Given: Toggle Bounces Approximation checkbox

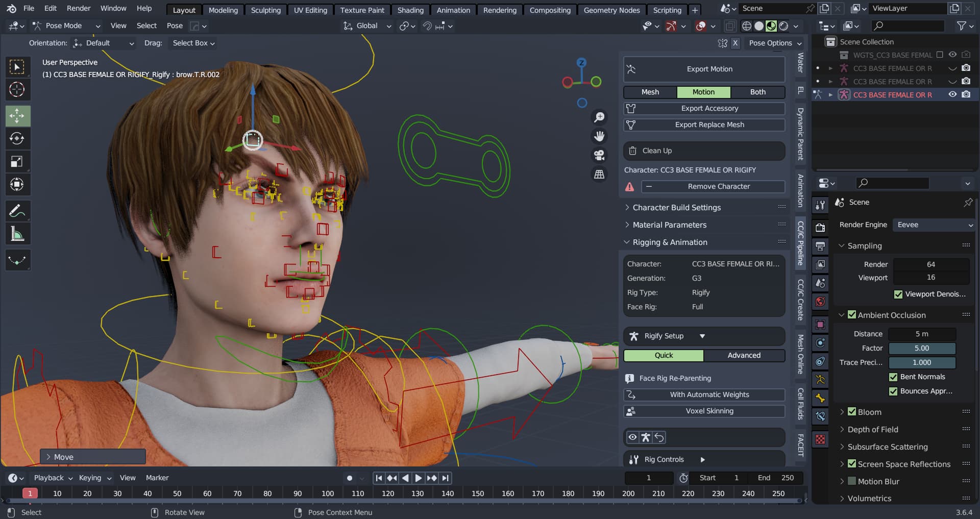Looking at the screenshot, I should click(x=893, y=391).
